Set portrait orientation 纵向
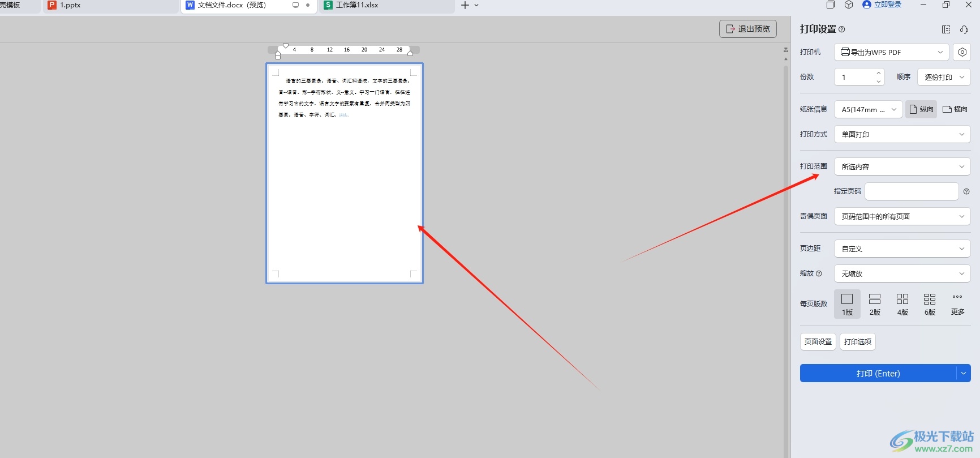 coord(921,109)
